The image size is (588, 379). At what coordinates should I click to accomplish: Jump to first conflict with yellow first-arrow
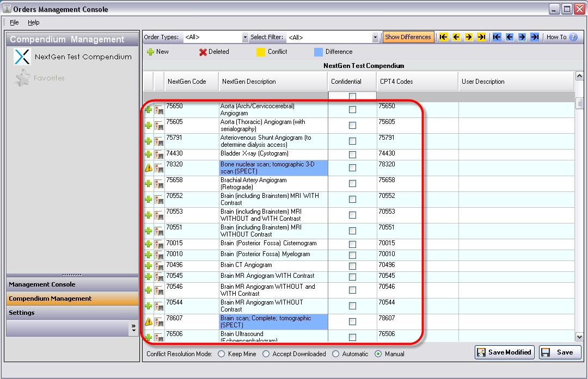pyautogui.click(x=444, y=37)
